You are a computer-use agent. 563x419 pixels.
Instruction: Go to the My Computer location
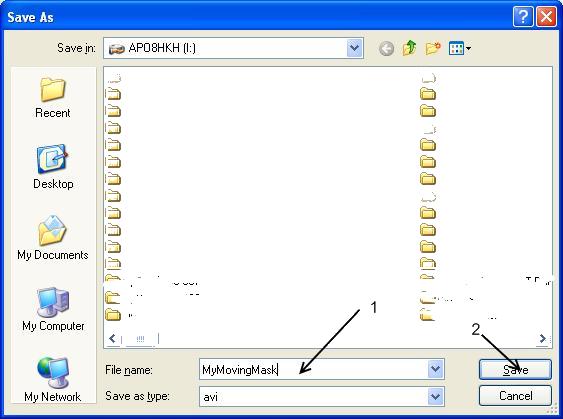(53, 309)
